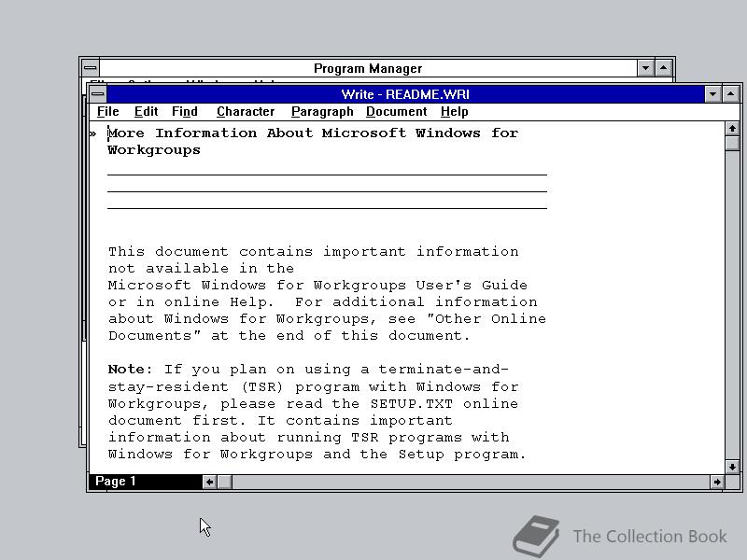Minimize the Program Manager window
747x560 pixels.
(645, 68)
